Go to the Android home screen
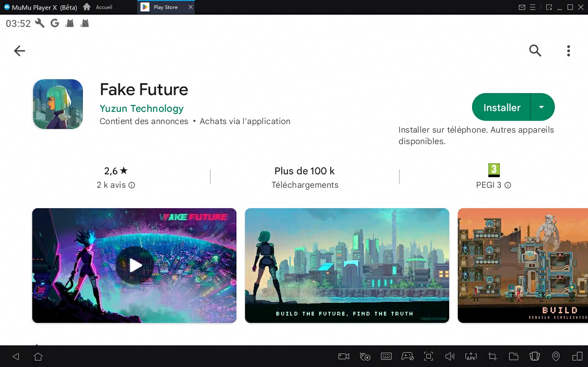This screenshot has width=588, height=367. coord(38,356)
